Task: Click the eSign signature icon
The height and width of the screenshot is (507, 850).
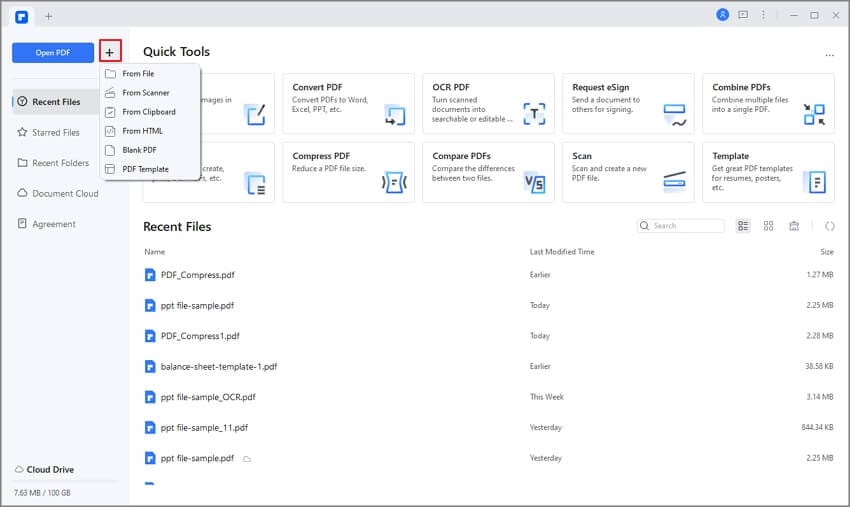Action: pos(675,115)
